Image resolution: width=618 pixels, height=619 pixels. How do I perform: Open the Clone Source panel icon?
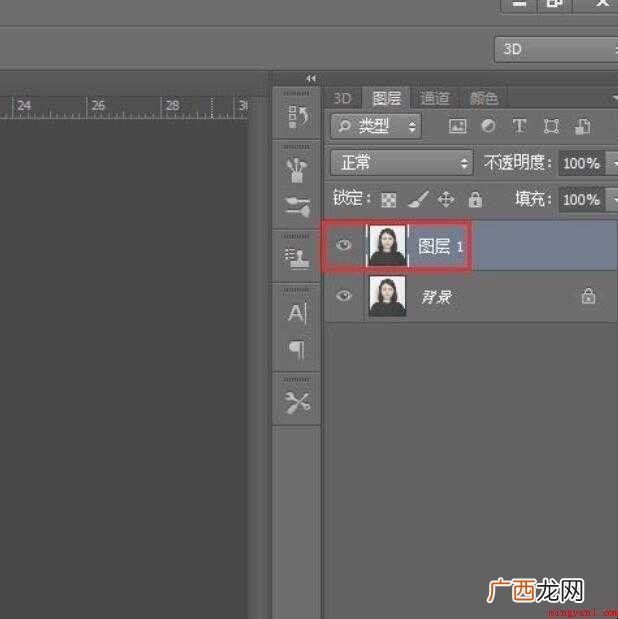297,259
